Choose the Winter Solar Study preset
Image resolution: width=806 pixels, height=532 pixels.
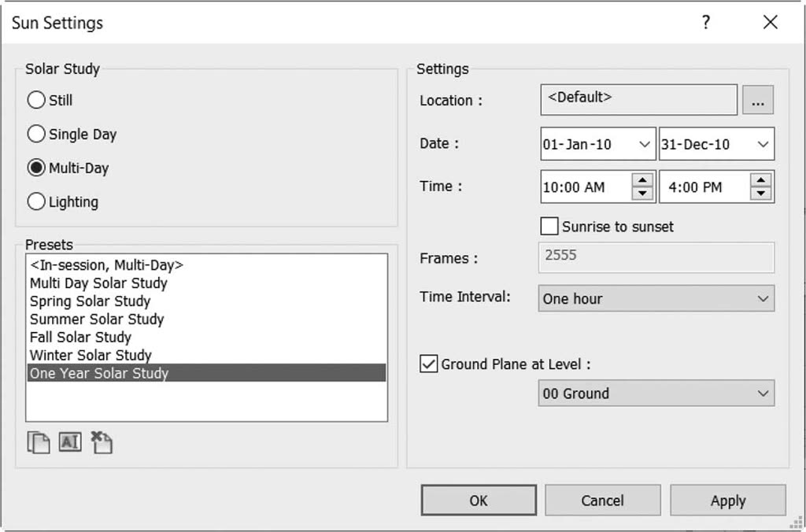pyautogui.click(x=207, y=355)
